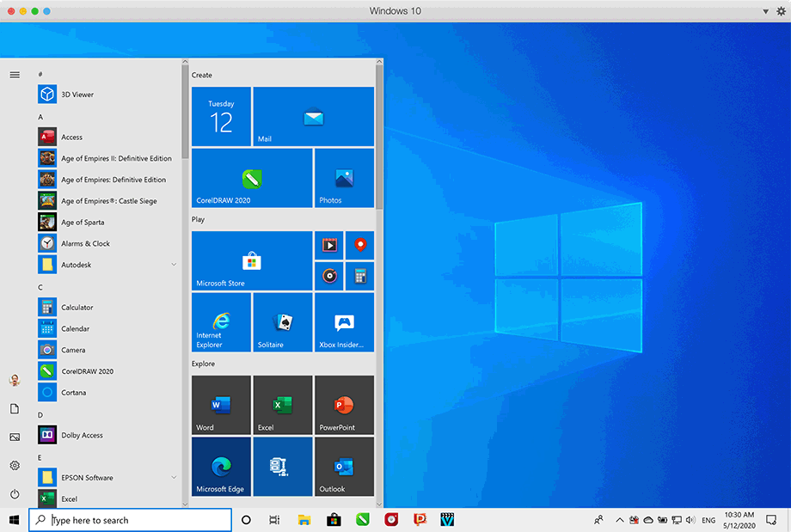Open Pictures from Start sidebar
This screenshot has height=532, width=791.
click(15, 437)
